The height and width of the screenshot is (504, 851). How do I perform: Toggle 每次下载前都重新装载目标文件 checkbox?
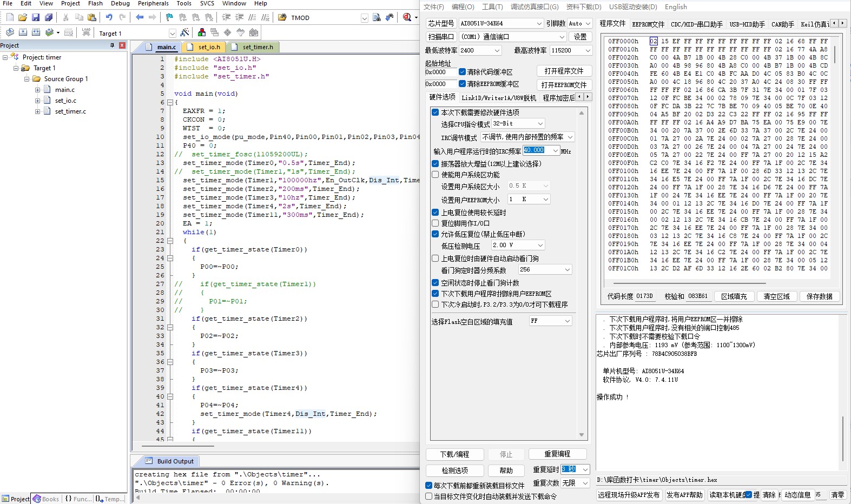coord(428,486)
